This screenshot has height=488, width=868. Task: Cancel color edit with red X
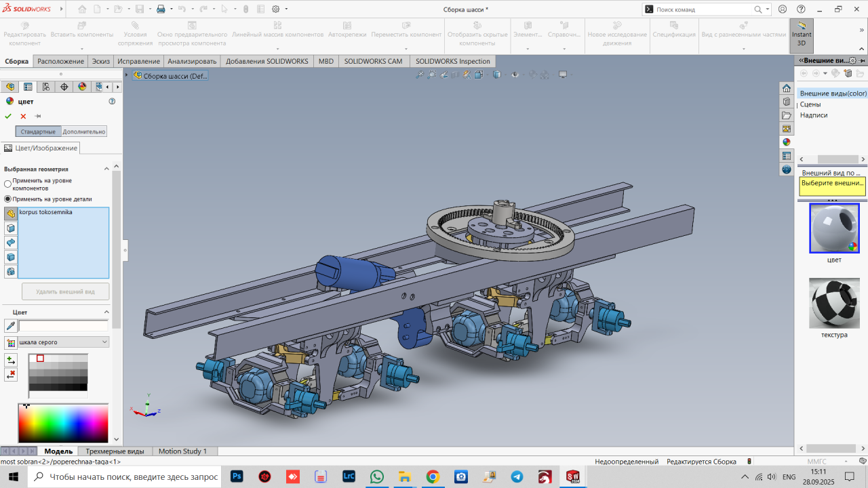23,116
